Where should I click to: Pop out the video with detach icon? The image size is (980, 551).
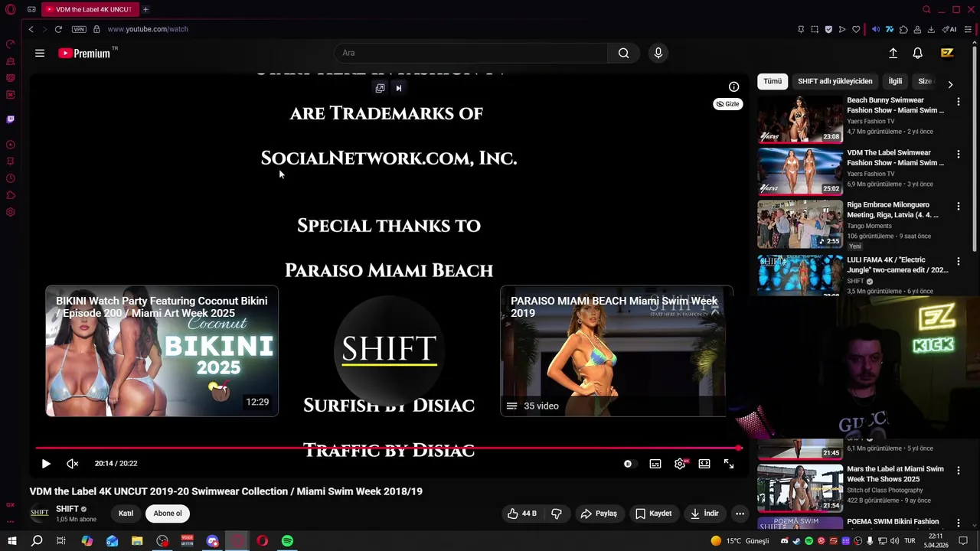(x=380, y=88)
